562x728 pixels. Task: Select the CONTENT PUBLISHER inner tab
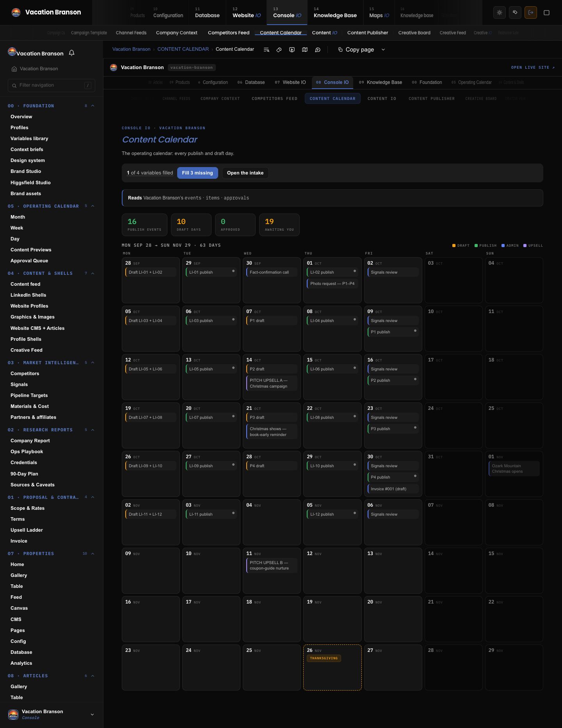[x=432, y=99]
